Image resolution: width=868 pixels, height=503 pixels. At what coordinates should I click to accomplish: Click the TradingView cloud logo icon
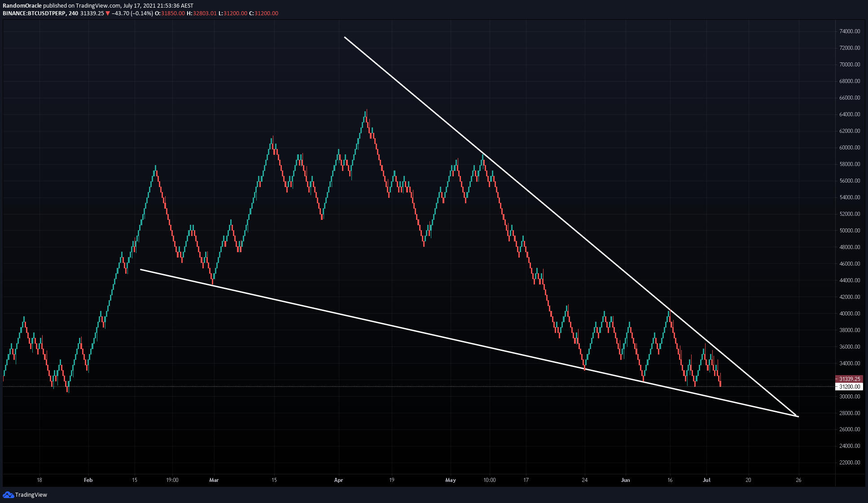click(8, 494)
